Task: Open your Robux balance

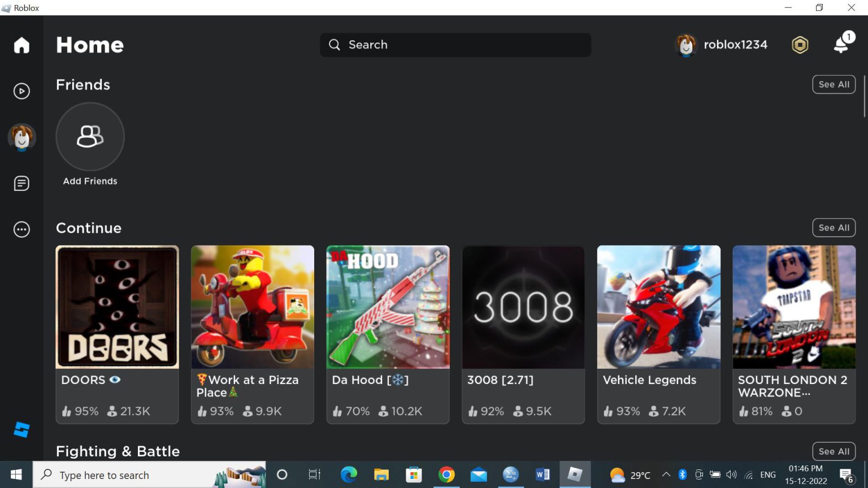Action: coord(800,45)
